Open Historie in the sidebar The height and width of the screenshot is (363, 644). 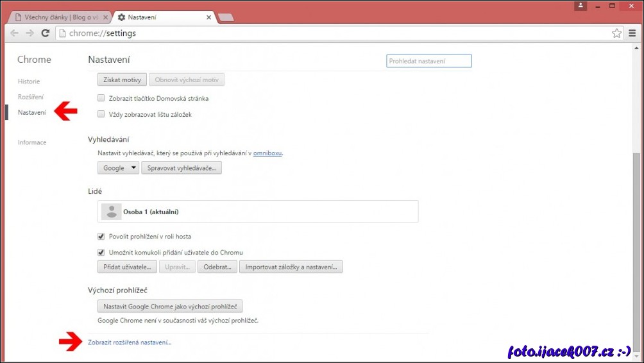tap(29, 81)
